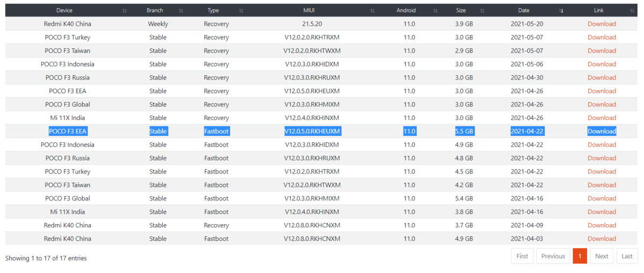Click the 3.9 GB size cell

click(x=464, y=24)
